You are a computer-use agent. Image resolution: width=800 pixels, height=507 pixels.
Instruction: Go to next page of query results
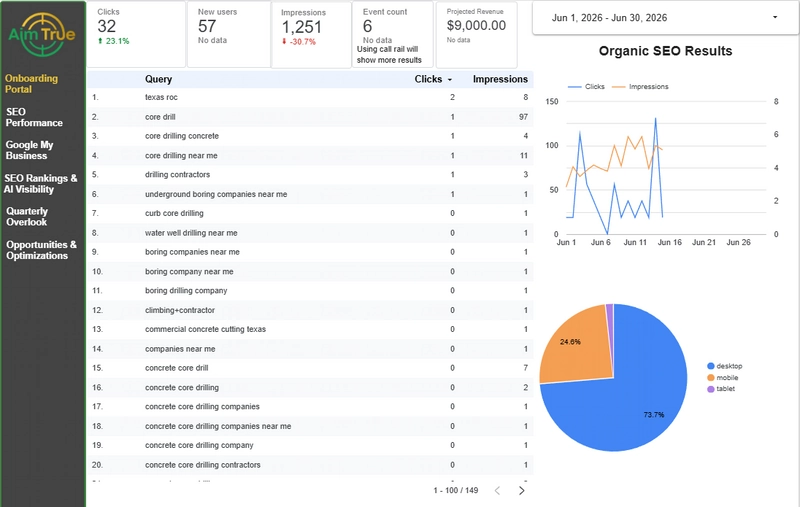521,491
